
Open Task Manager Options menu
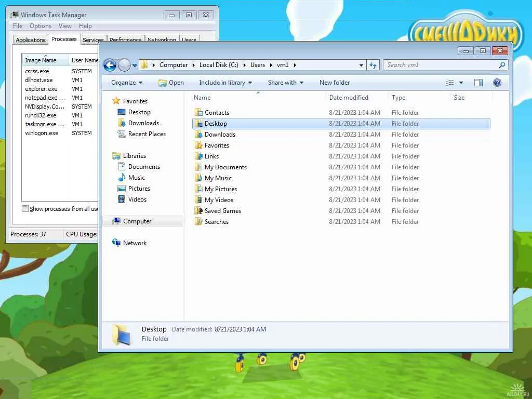coord(41,26)
